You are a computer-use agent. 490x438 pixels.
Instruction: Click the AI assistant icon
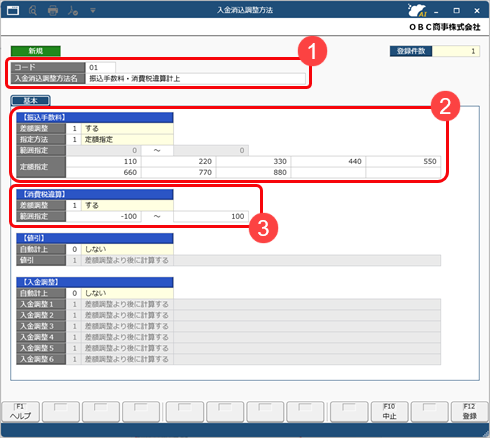[x=417, y=10]
